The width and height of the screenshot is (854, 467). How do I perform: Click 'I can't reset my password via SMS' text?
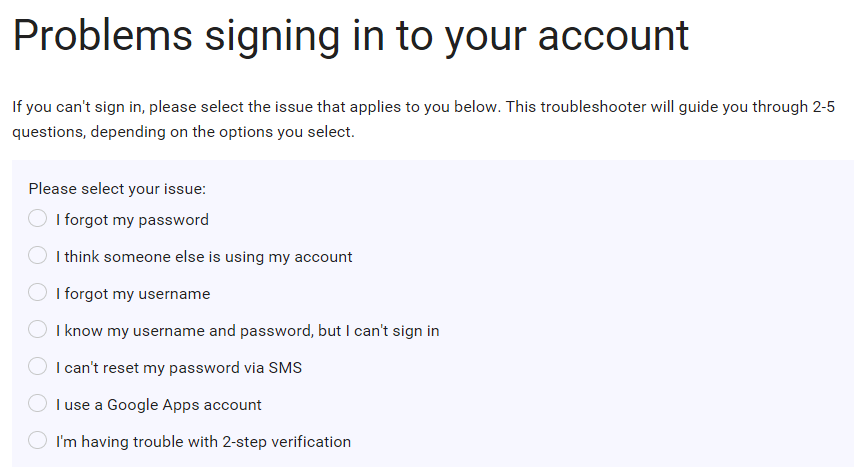pyautogui.click(x=179, y=368)
